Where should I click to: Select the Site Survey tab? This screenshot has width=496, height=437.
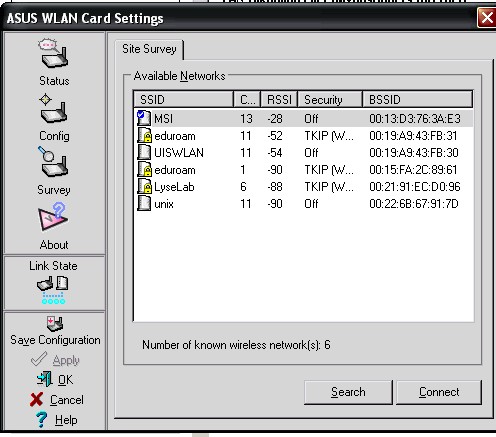pos(149,49)
